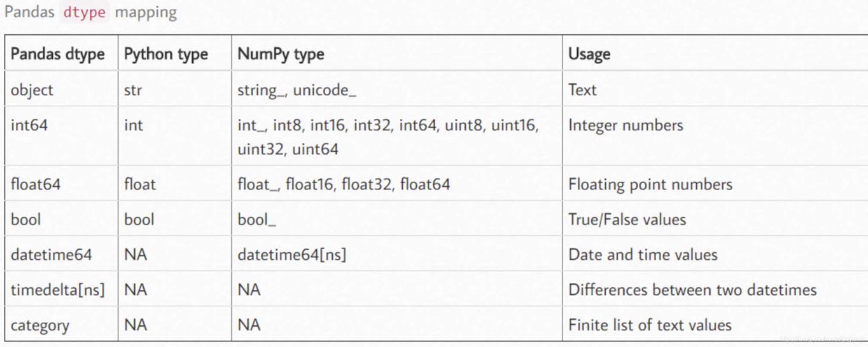
Task: Select the 'True/False values' usage cell
Action: (x=627, y=220)
